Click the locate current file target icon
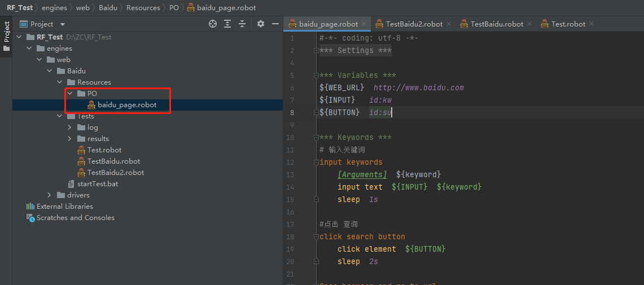Viewport: 644px width, 285px height. tap(213, 24)
